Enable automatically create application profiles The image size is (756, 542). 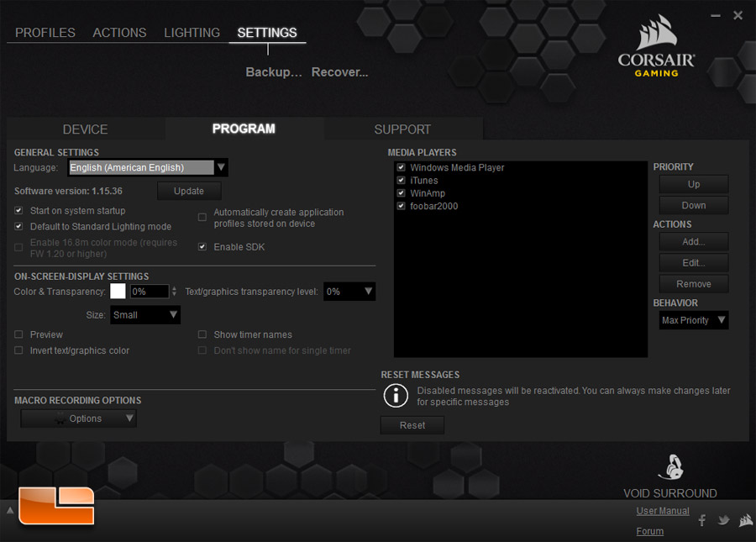coord(202,218)
